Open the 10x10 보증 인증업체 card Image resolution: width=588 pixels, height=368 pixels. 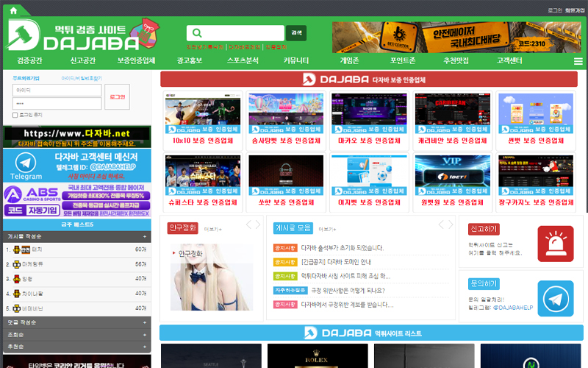203,120
